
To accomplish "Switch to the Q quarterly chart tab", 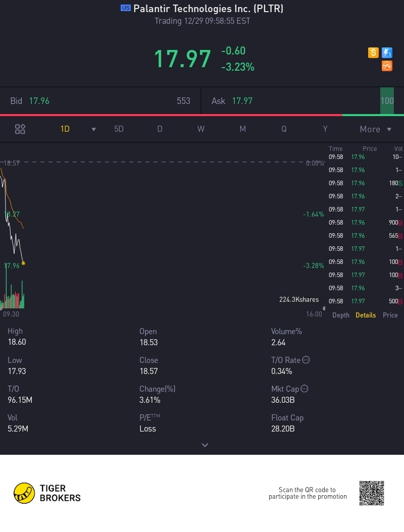I will tap(284, 129).
